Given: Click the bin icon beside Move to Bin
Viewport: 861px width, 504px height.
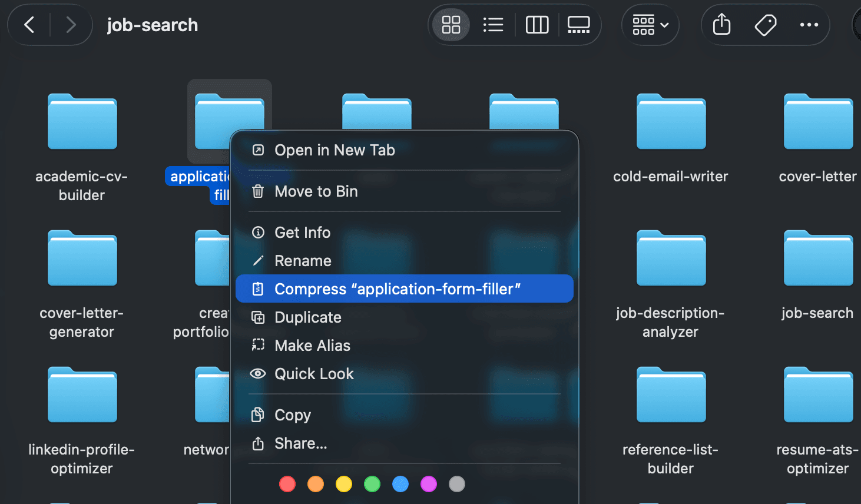Looking at the screenshot, I should [258, 191].
